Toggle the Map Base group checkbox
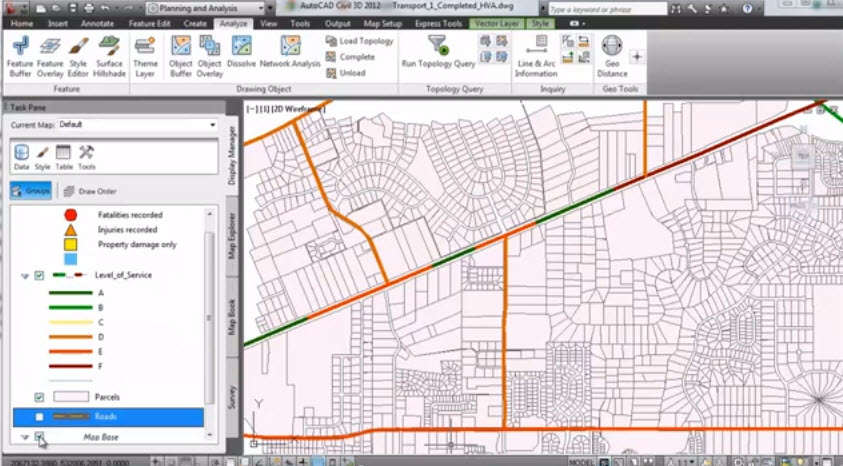Viewport: 843px width, 466px height. click(39, 436)
